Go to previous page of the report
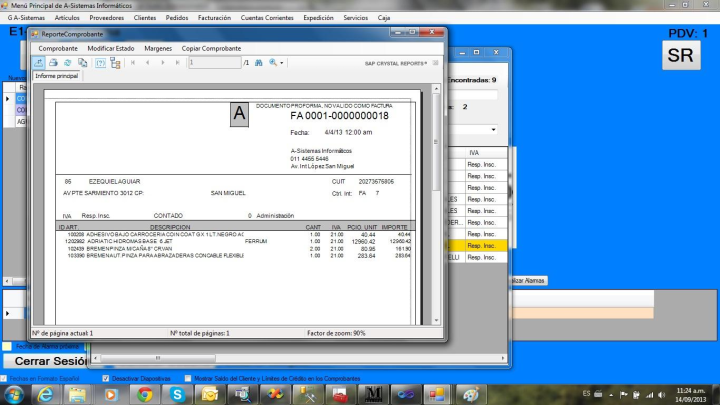The height and width of the screenshot is (405, 720). 147,62
